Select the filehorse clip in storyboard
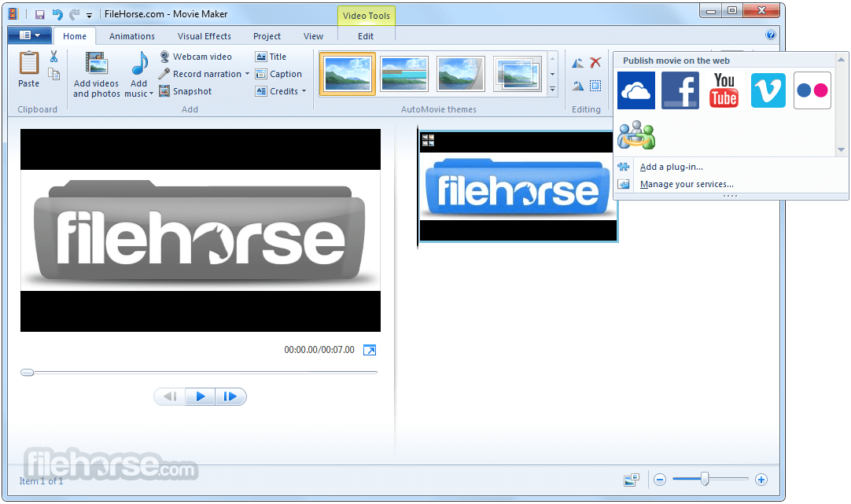Image resolution: width=851 pixels, height=504 pixels. [518, 186]
